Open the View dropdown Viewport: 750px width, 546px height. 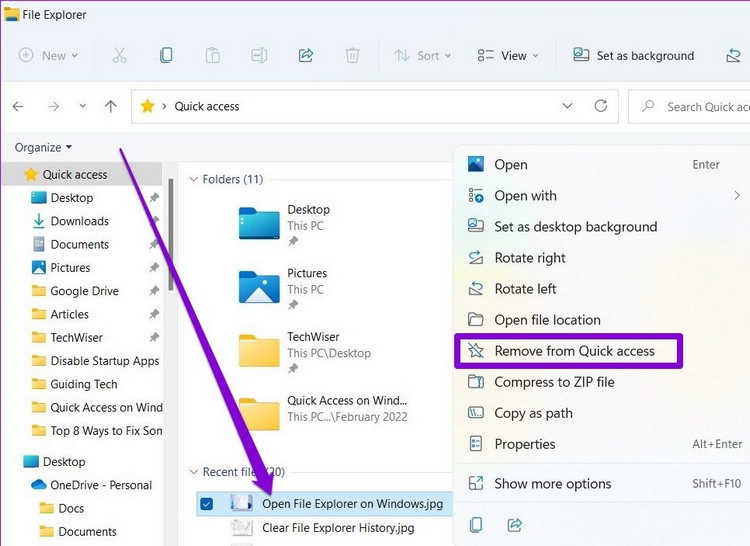508,55
